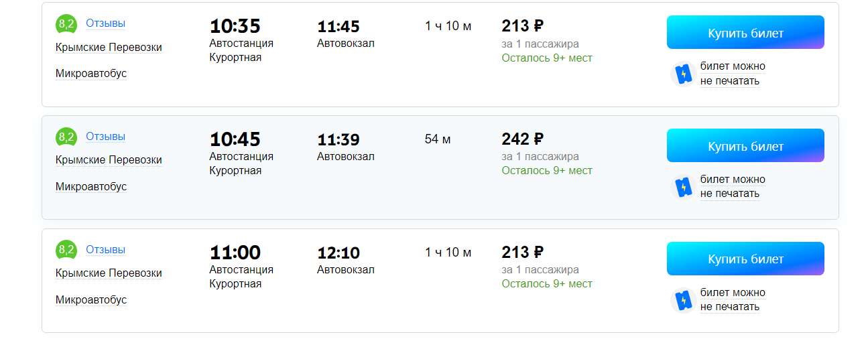Screen dimensions: 868x345
Task: Open Крымские Перевозки carrier on 10:45 trip
Action: 109,160
